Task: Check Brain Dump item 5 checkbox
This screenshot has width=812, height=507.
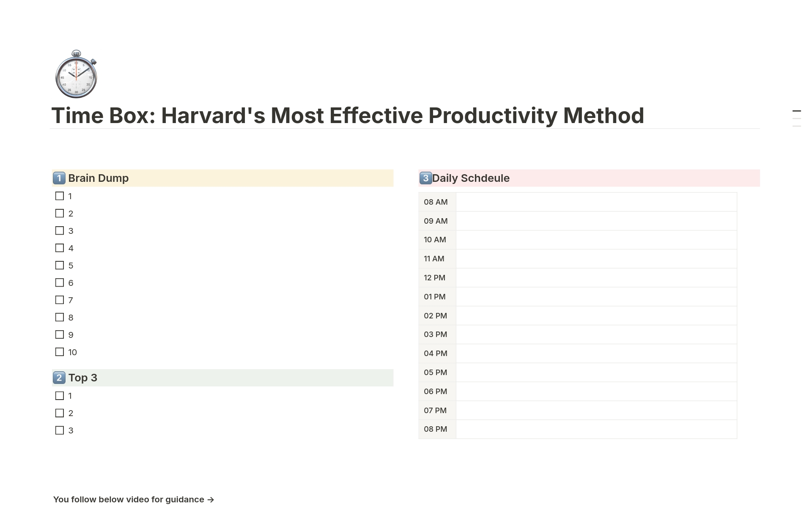Action: click(60, 266)
